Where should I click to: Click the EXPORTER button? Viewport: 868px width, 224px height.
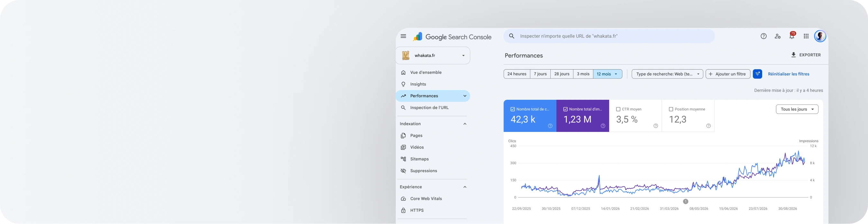tap(806, 55)
